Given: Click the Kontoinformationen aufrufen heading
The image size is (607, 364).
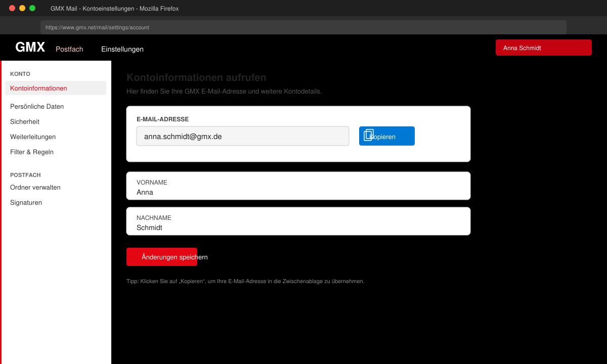Looking at the screenshot, I should [196, 77].
